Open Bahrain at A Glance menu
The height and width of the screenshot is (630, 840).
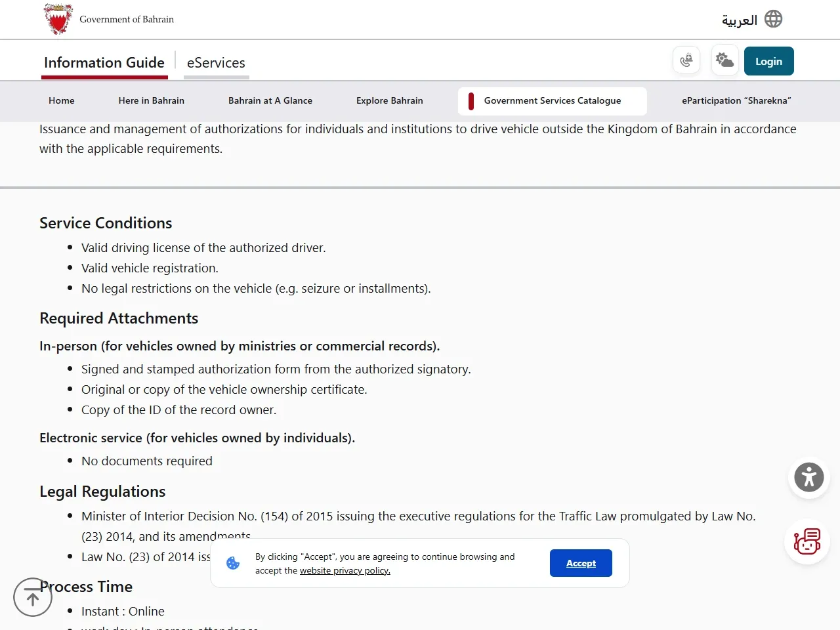point(270,100)
